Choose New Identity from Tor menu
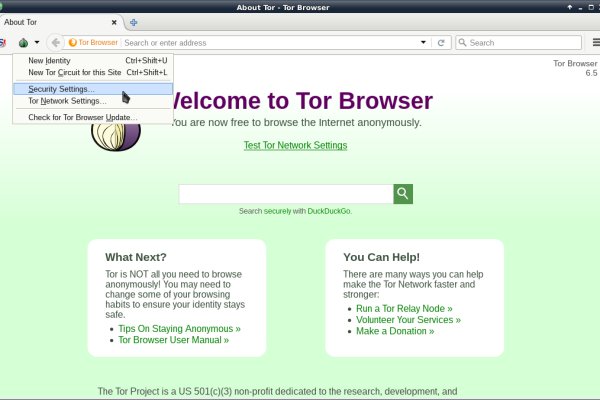 (x=50, y=61)
